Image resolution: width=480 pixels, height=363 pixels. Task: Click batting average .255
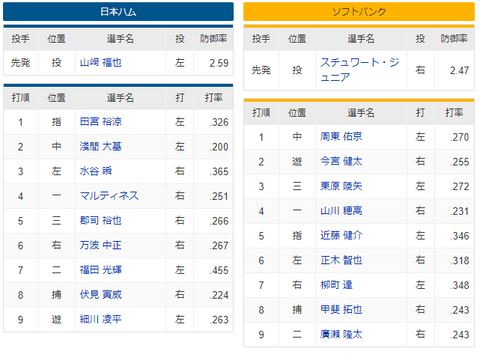[x=460, y=162]
